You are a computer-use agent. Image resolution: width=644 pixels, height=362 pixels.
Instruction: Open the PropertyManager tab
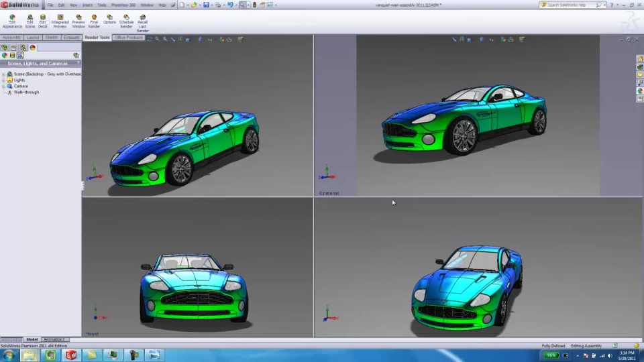pyautogui.click(x=13, y=48)
